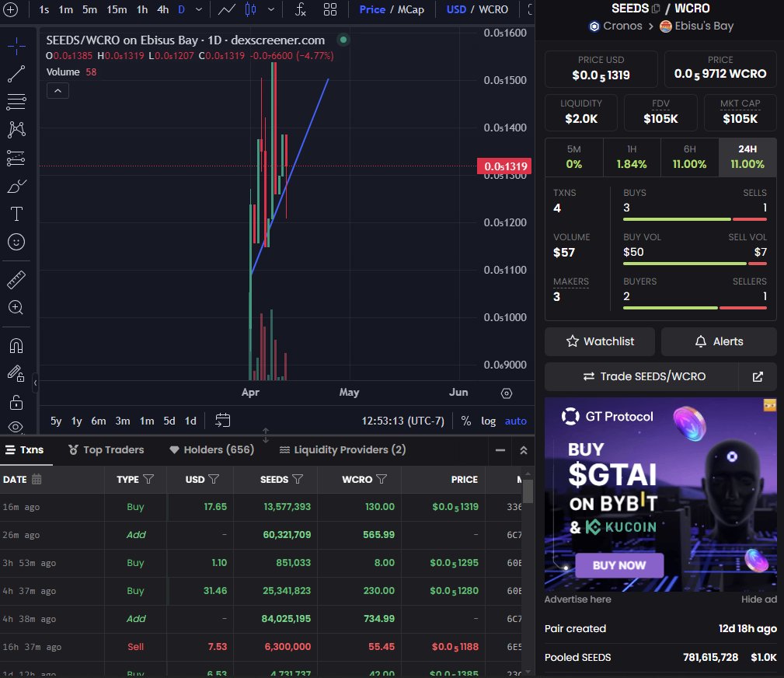
Task: Open go to date calendar
Action: pos(222,421)
